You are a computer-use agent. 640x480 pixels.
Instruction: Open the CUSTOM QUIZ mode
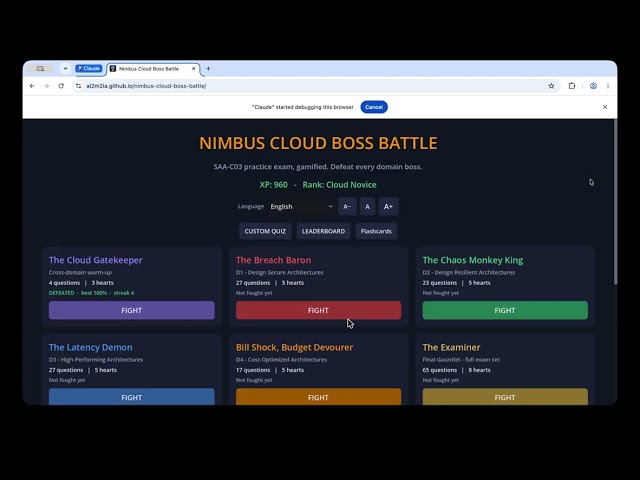(265, 231)
